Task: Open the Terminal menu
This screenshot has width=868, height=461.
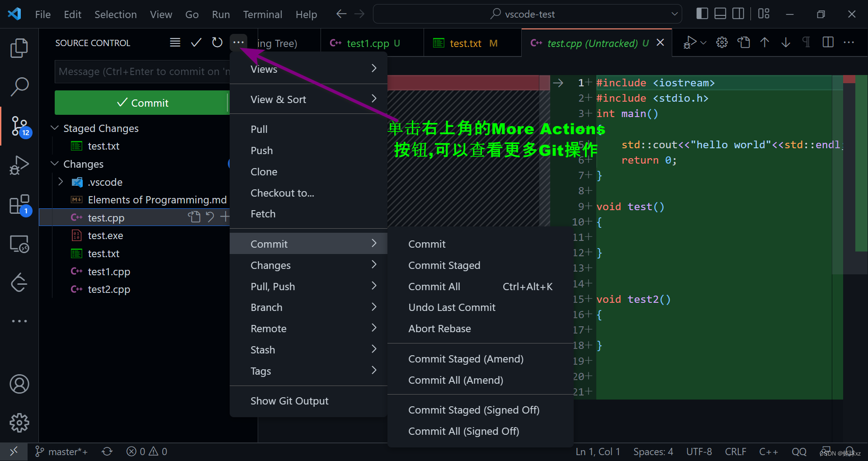Action: (x=263, y=14)
